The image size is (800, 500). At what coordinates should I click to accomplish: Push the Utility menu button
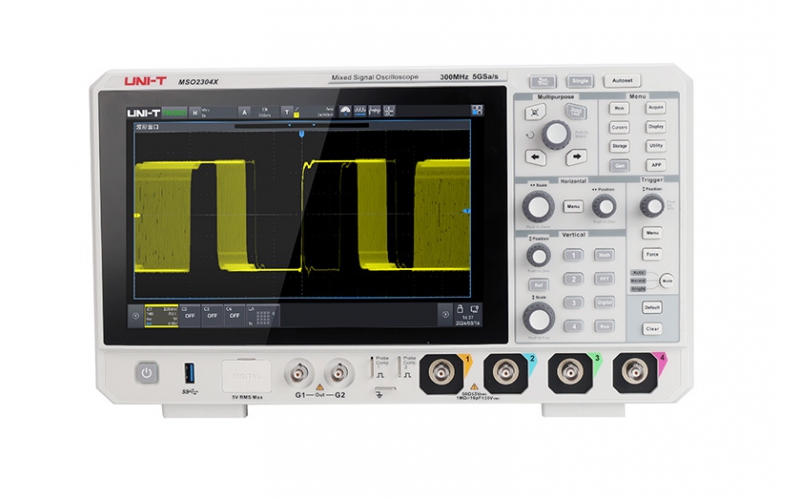(x=656, y=145)
